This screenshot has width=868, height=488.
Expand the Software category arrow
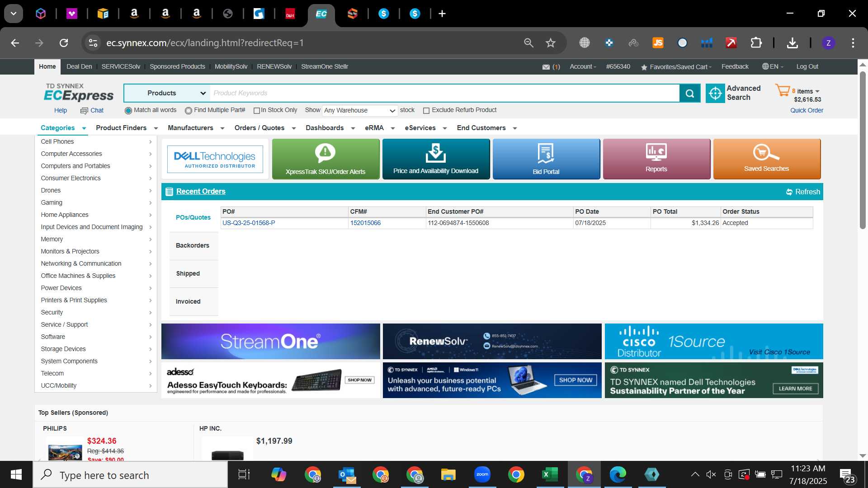tap(151, 337)
